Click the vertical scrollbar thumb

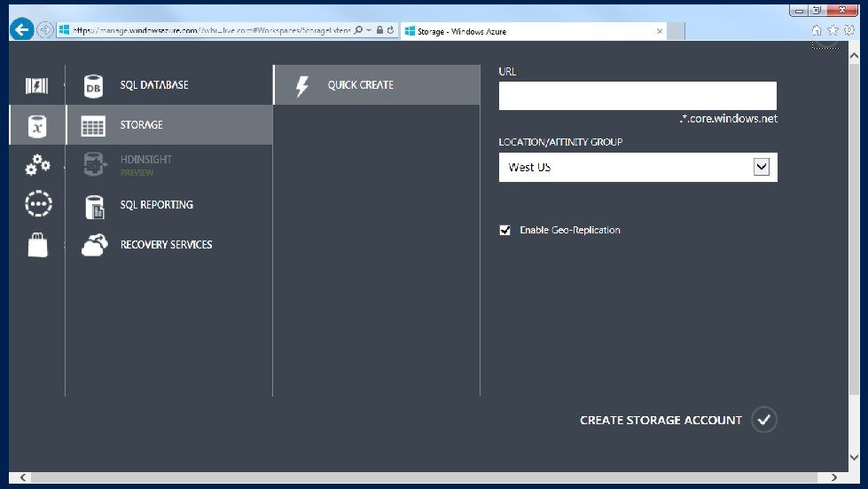click(854, 228)
